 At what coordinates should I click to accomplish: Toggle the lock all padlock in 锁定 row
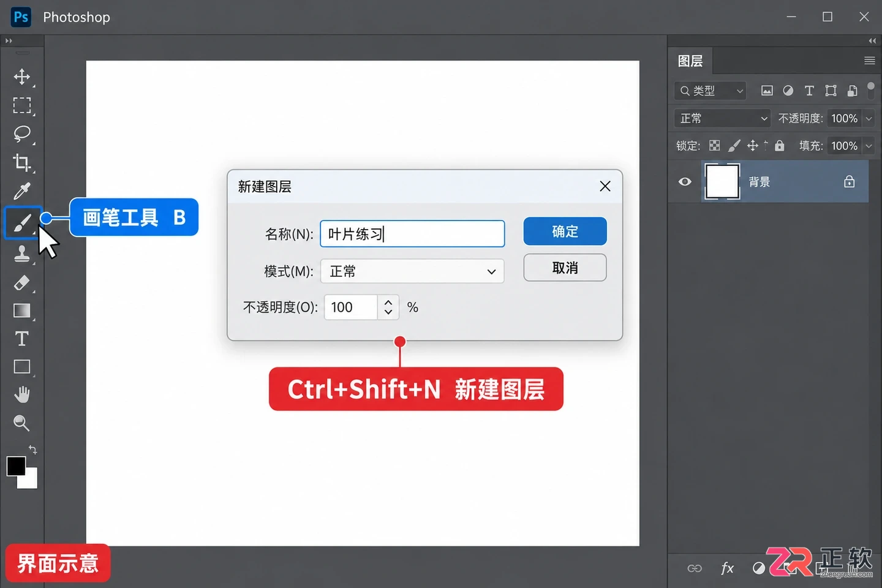pyautogui.click(x=780, y=145)
